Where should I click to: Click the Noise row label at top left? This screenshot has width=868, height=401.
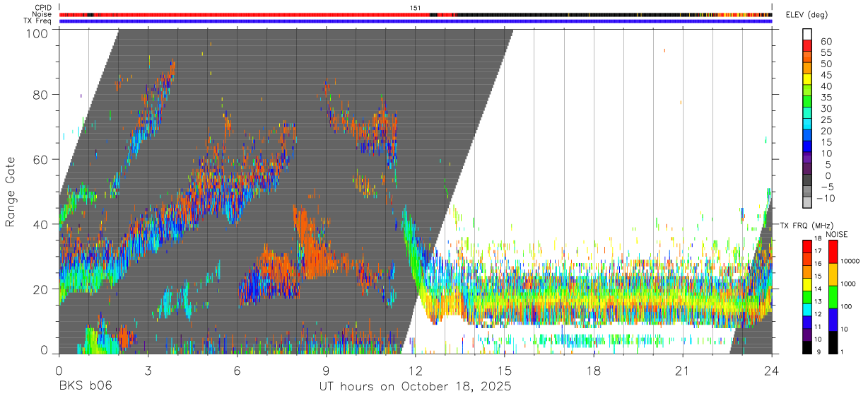(42, 14)
